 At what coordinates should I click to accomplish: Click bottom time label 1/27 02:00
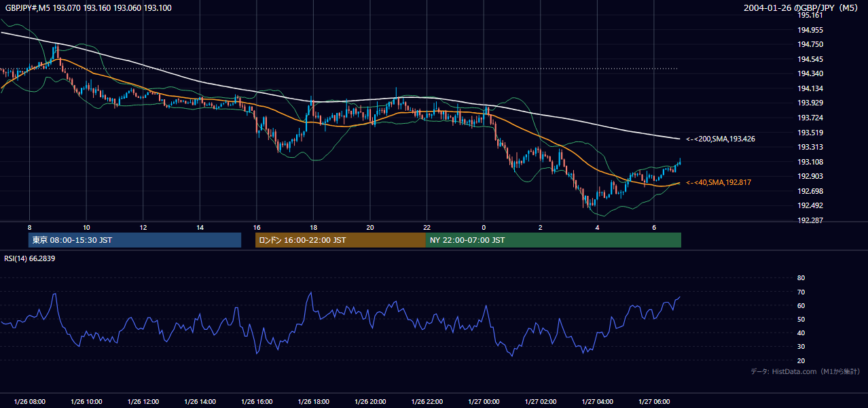point(540,401)
